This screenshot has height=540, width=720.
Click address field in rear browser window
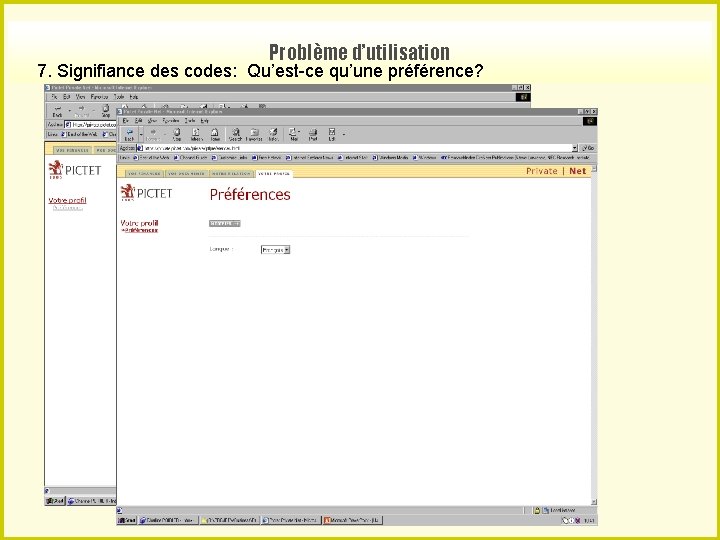[90, 124]
